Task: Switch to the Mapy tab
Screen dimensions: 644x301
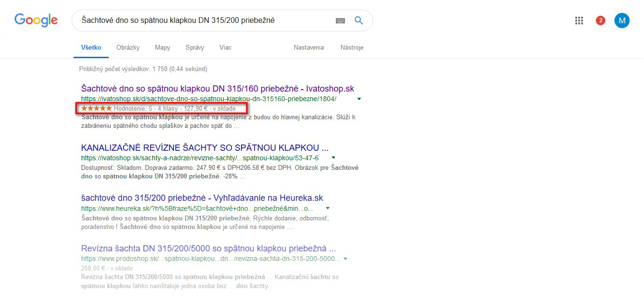Action: click(163, 48)
